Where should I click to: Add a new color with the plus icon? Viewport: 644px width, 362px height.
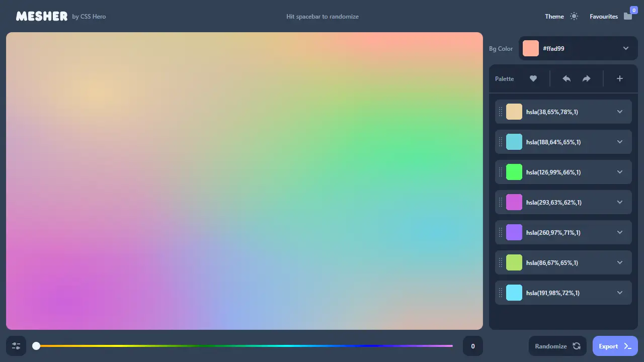click(620, 78)
